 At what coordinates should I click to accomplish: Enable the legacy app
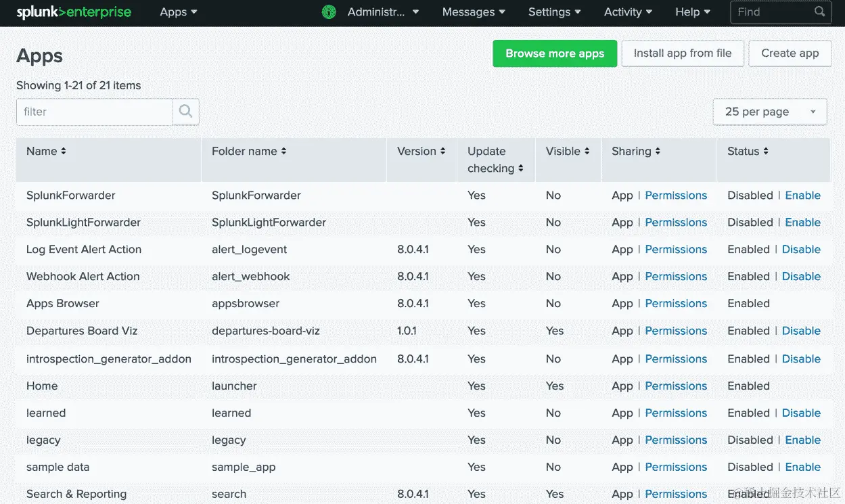(802, 440)
